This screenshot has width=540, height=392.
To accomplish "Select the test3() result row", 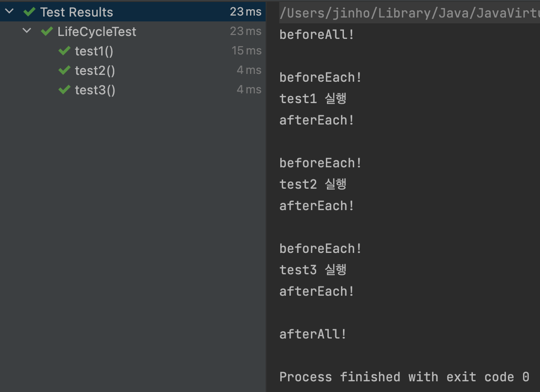I will coord(133,90).
